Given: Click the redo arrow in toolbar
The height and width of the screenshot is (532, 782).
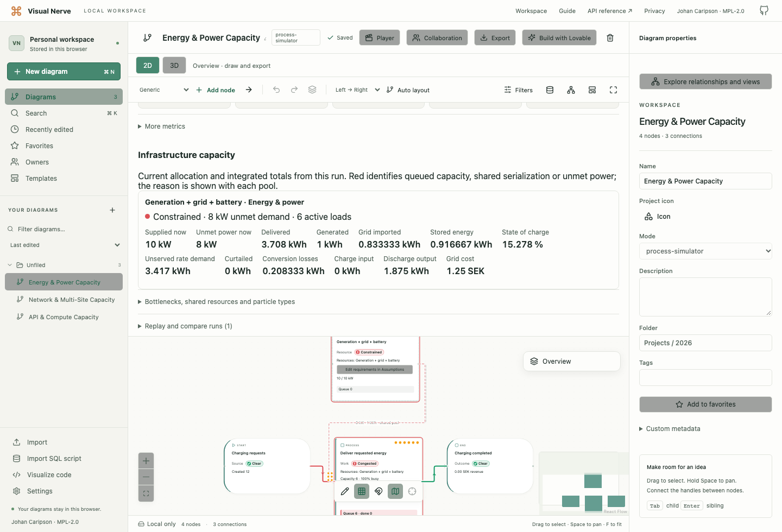Looking at the screenshot, I should 294,90.
